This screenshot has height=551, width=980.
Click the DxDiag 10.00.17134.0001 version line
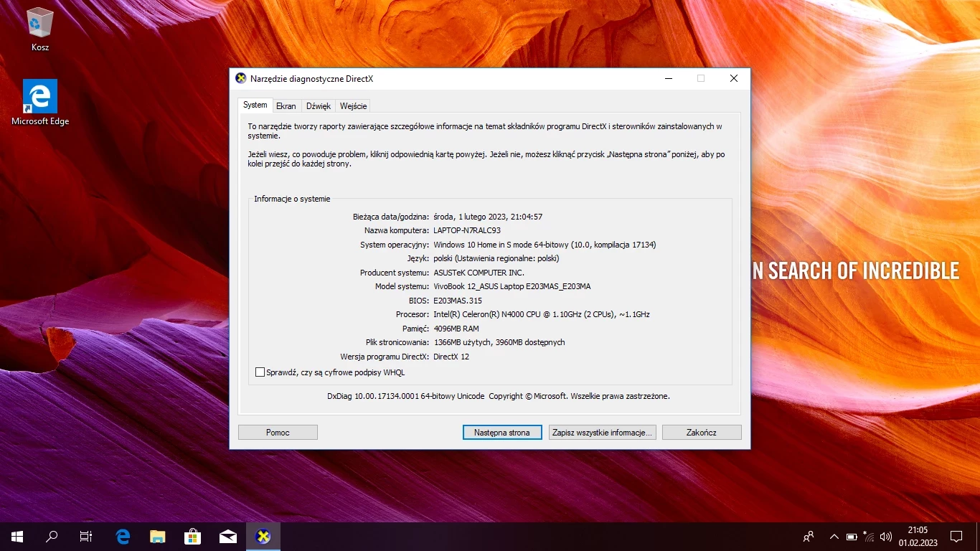[499, 396]
